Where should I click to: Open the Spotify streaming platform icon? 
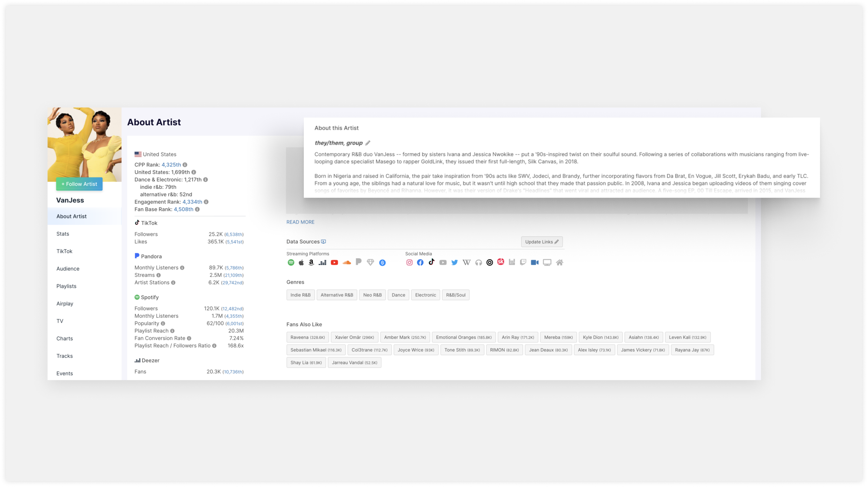pyautogui.click(x=291, y=263)
